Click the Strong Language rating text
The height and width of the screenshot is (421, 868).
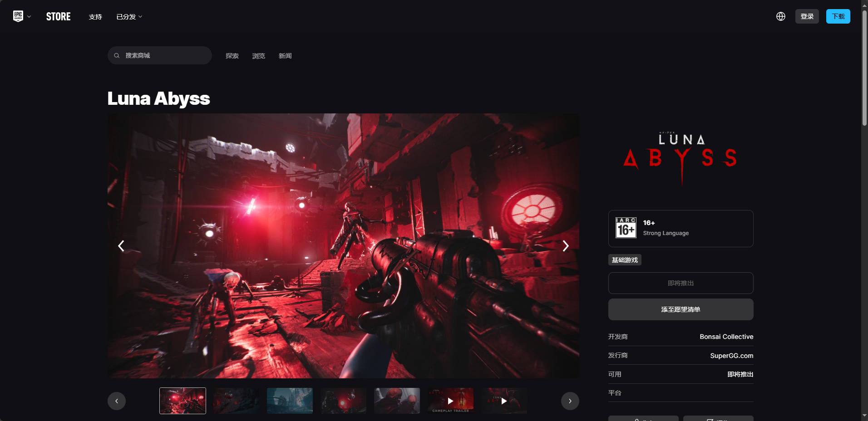666,233
